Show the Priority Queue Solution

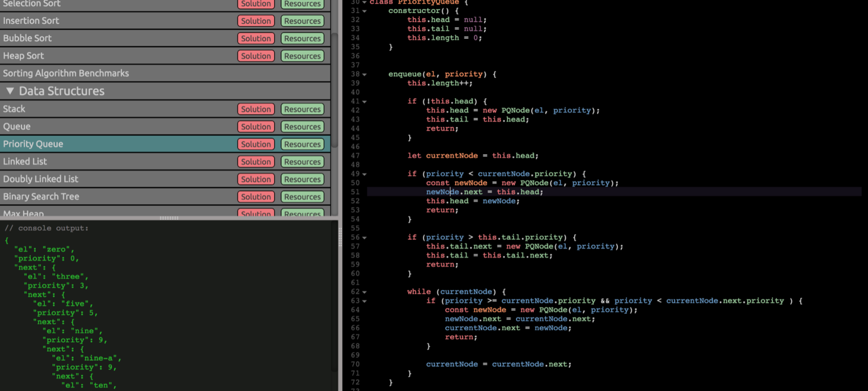pyautogui.click(x=256, y=144)
